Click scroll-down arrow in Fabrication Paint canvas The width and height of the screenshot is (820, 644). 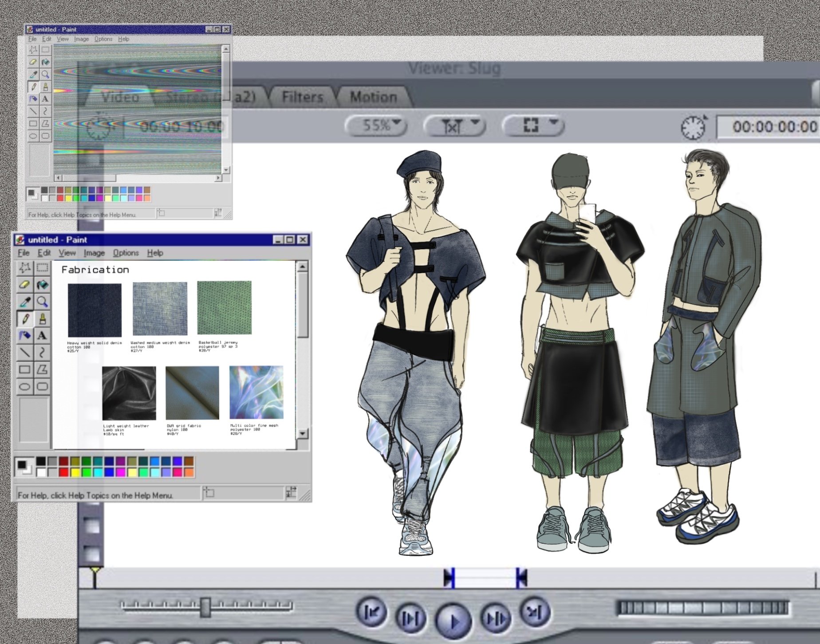[x=302, y=433]
